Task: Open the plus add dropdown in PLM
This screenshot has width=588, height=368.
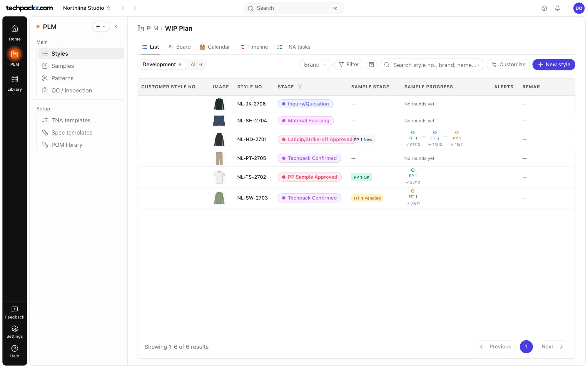Action: coord(101,26)
